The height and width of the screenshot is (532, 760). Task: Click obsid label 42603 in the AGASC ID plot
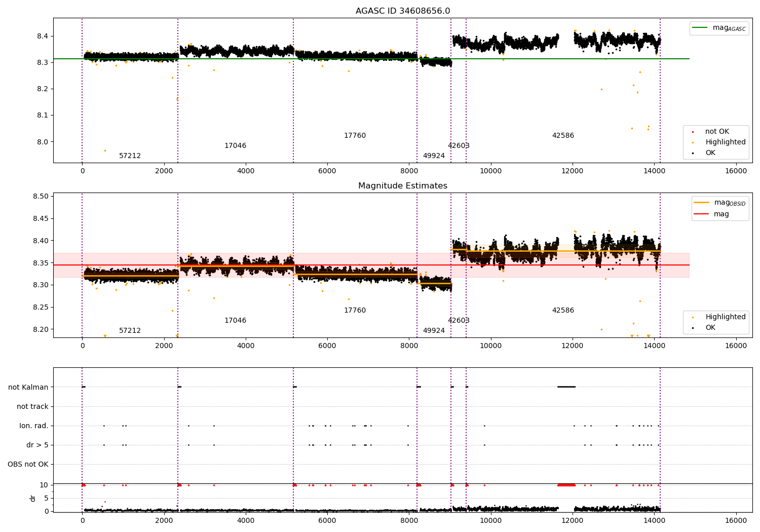click(459, 146)
